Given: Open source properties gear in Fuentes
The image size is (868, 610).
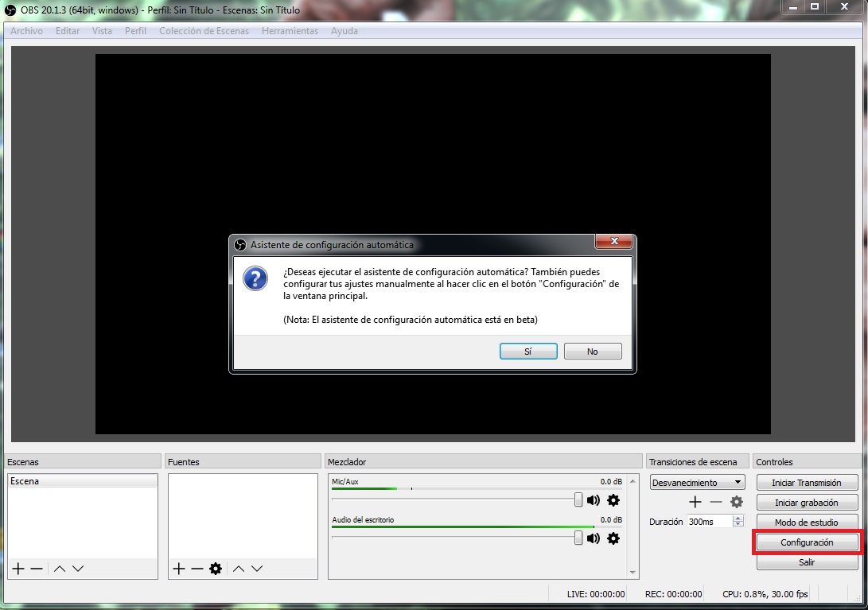Looking at the screenshot, I should tap(216, 569).
